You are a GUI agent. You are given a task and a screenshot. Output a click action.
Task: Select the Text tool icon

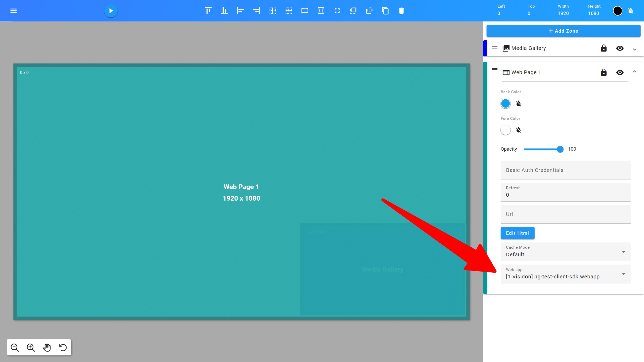tap(207, 11)
